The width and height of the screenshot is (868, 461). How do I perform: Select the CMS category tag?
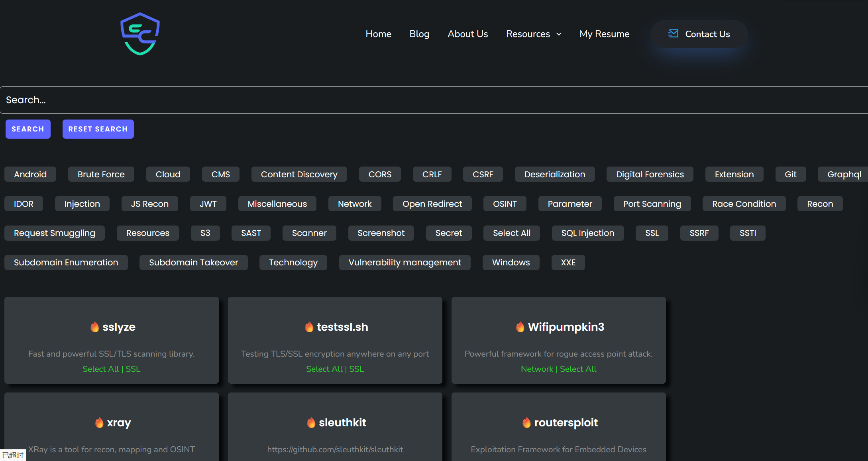[x=221, y=174]
